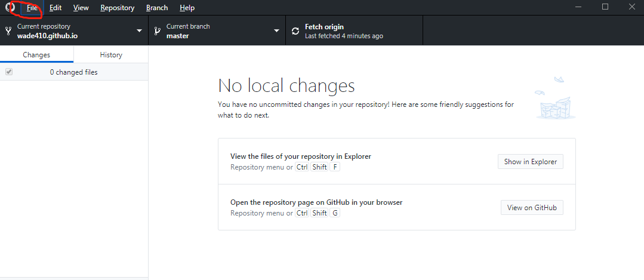The height and width of the screenshot is (280, 644).
Task: Open the File menu
Action: click(x=32, y=8)
